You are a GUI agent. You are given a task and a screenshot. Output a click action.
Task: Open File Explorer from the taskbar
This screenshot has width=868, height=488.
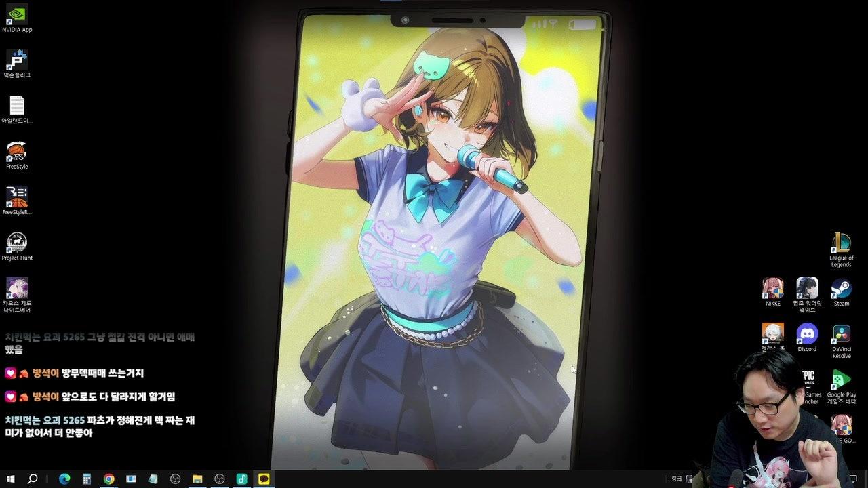pyautogui.click(x=197, y=479)
